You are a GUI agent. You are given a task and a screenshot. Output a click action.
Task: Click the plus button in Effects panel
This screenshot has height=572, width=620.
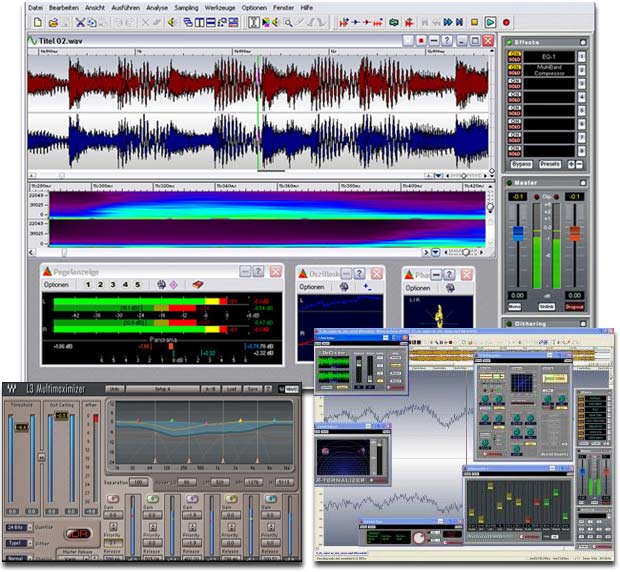[x=571, y=164]
